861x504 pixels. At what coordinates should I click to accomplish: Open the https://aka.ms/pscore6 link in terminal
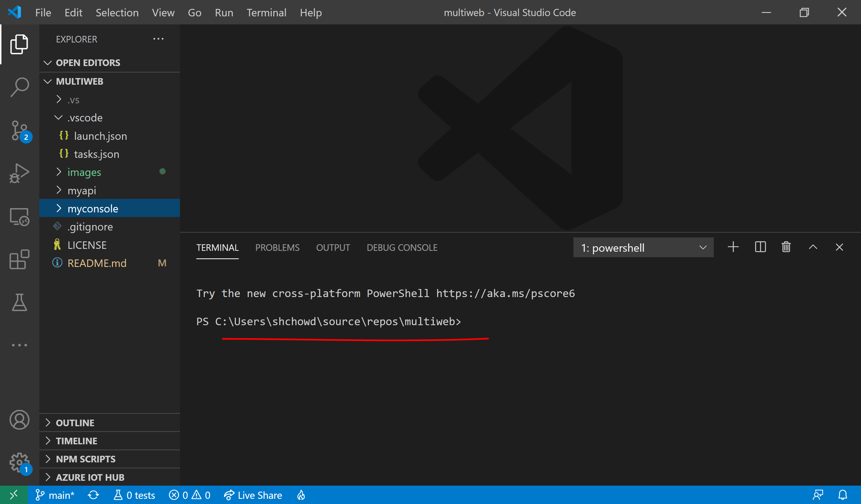pos(505,294)
